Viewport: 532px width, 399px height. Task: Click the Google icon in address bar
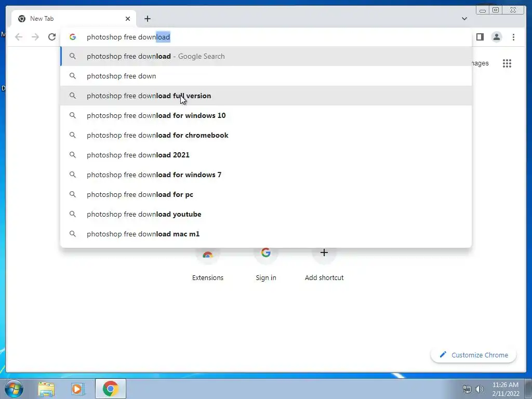(73, 37)
